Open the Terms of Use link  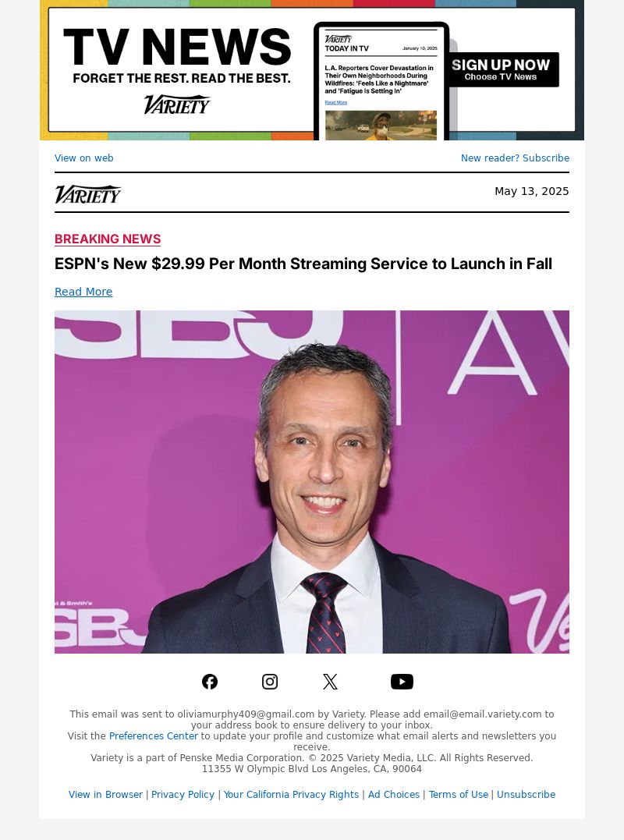[x=459, y=795]
